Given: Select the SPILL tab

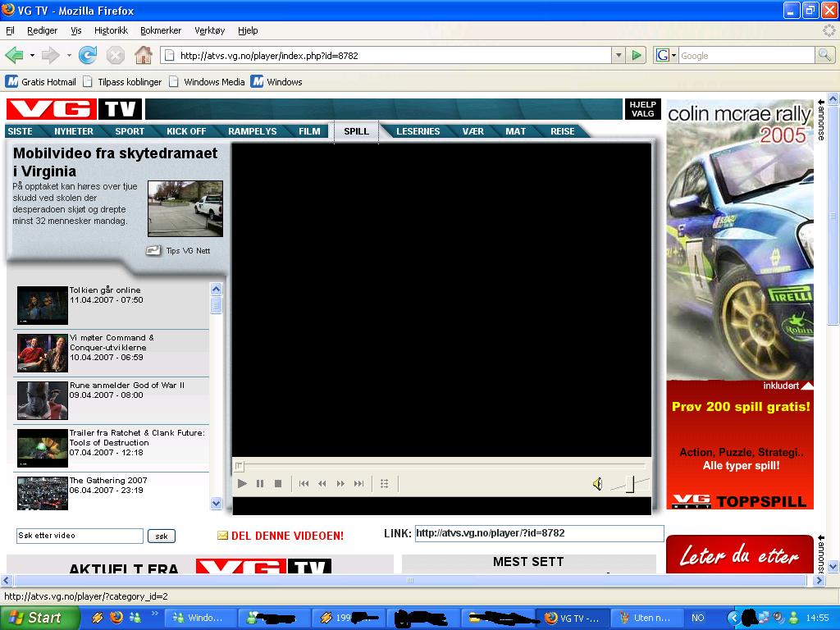Looking at the screenshot, I should click(x=356, y=131).
